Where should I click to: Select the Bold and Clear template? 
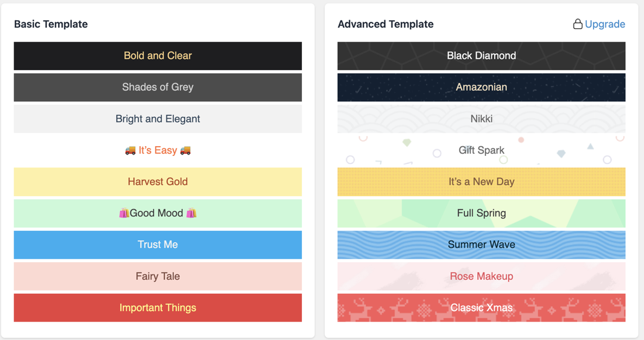pyautogui.click(x=157, y=56)
